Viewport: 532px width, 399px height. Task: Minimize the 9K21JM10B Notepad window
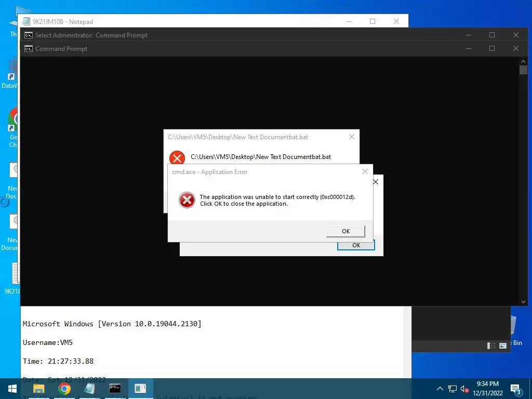pyautogui.click(x=349, y=21)
